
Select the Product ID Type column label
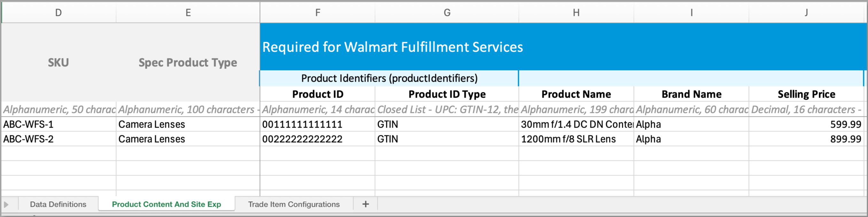[x=447, y=94]
